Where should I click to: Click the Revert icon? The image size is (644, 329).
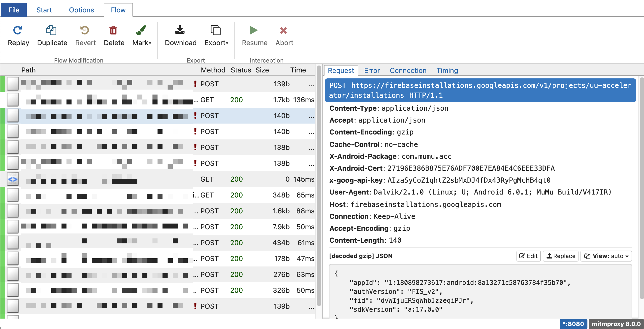click(85, 30)
